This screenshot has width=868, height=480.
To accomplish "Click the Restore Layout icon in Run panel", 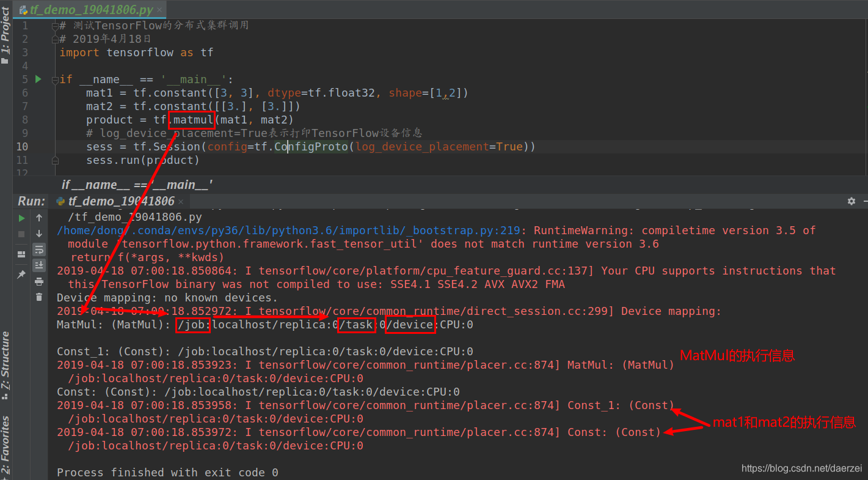I will point(22,254).
